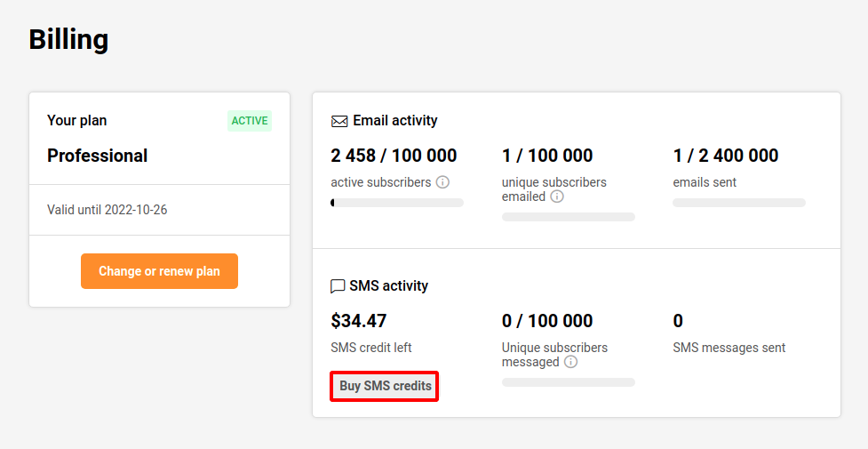This screenshot has height=449, width=868.
Task: Click the unique subscribers messaged progress bar
Action: click(x=568, y=382)
